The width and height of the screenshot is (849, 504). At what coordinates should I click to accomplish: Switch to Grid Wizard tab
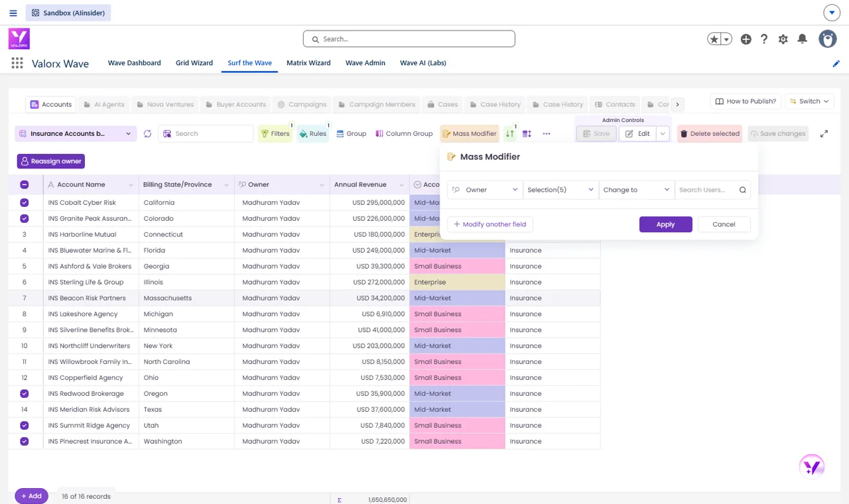click(x=194, y=63)
